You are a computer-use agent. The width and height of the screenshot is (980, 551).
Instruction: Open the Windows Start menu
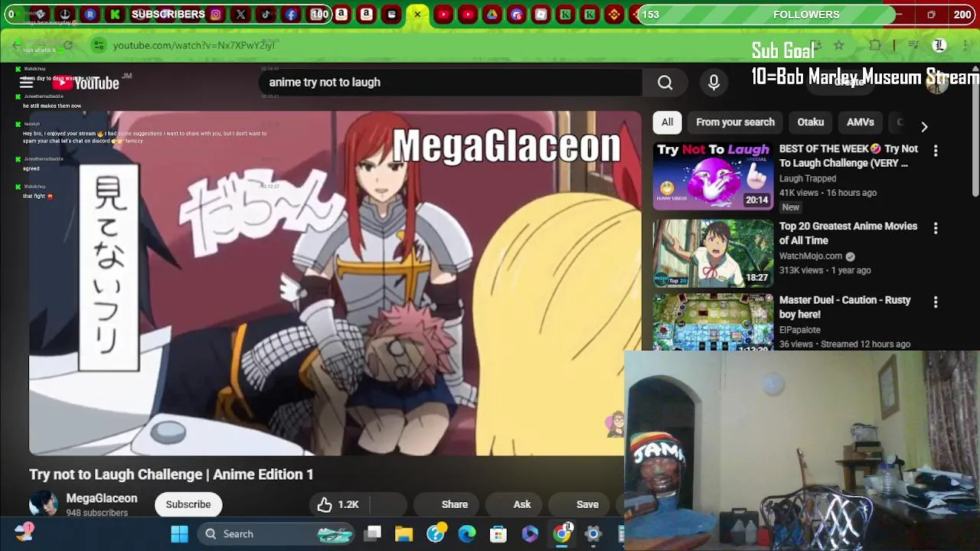pos(179,534)
